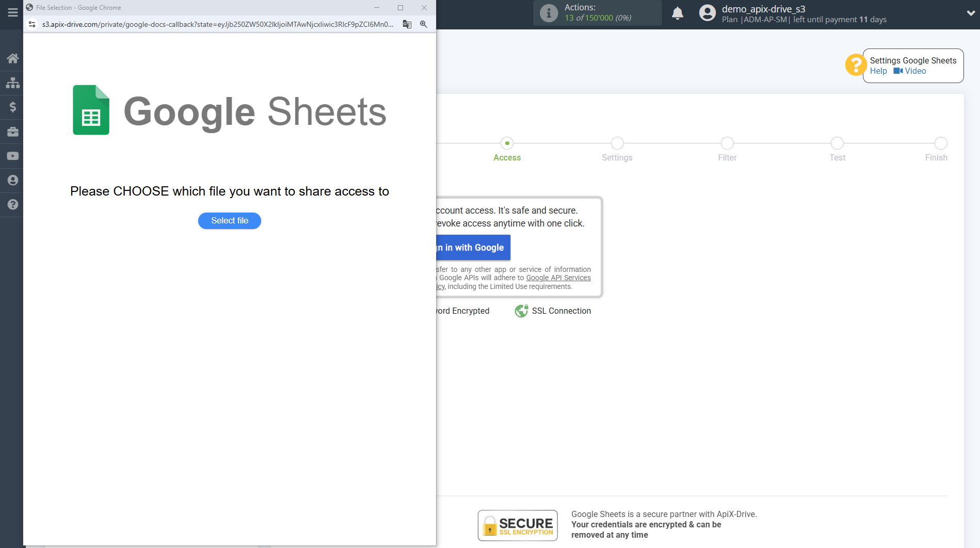Click the demo_apix-drive_s3 account name
Image resolution: width=980 pixels, height=548 pixels.
(763, 9)
